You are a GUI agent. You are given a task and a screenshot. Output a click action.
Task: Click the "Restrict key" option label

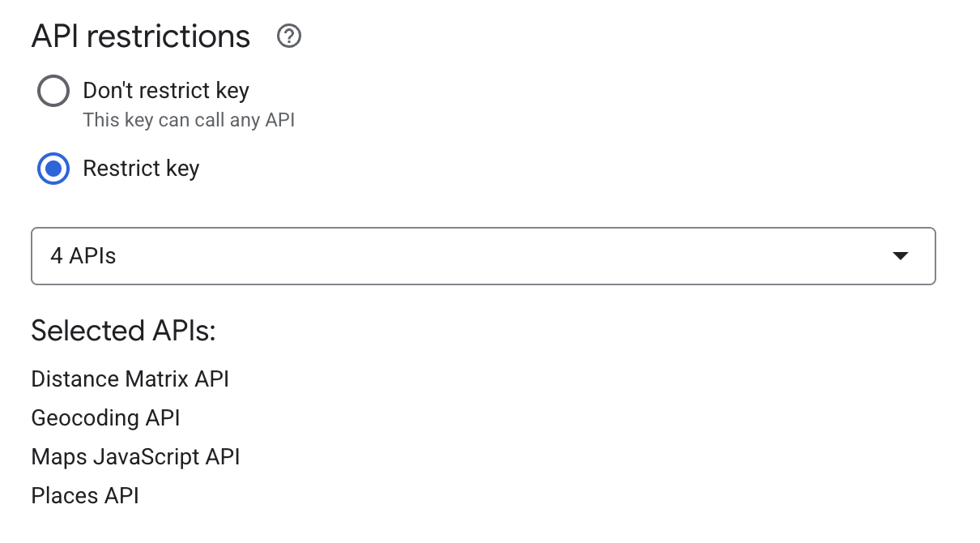click(141, 169)
